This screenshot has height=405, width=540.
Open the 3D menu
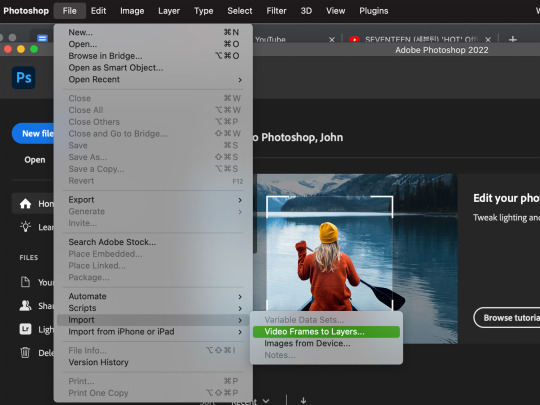click(306, 11)
